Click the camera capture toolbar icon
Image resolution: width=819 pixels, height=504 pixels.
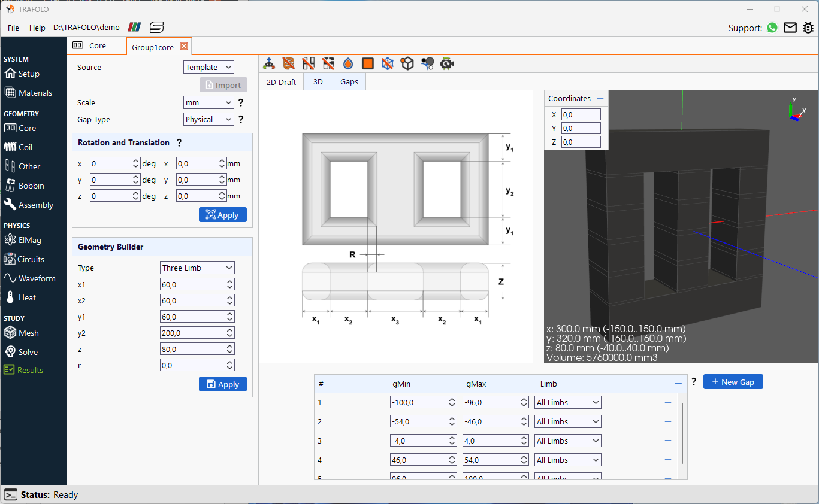[x=447, y=63]
